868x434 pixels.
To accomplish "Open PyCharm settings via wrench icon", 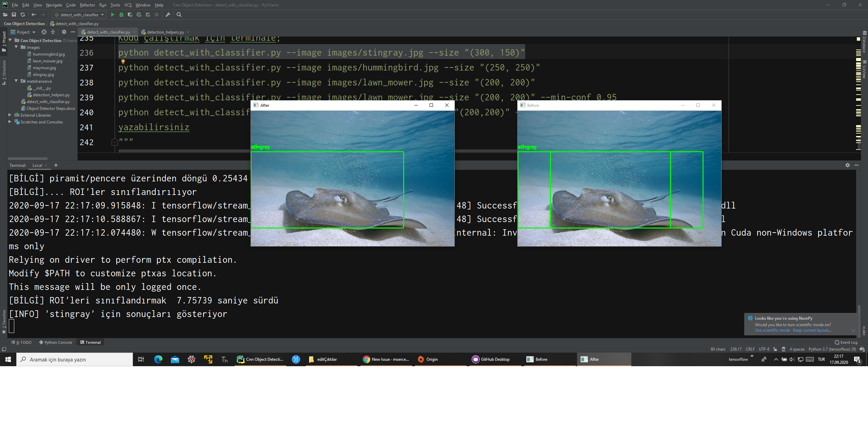I will coord(167,15).
